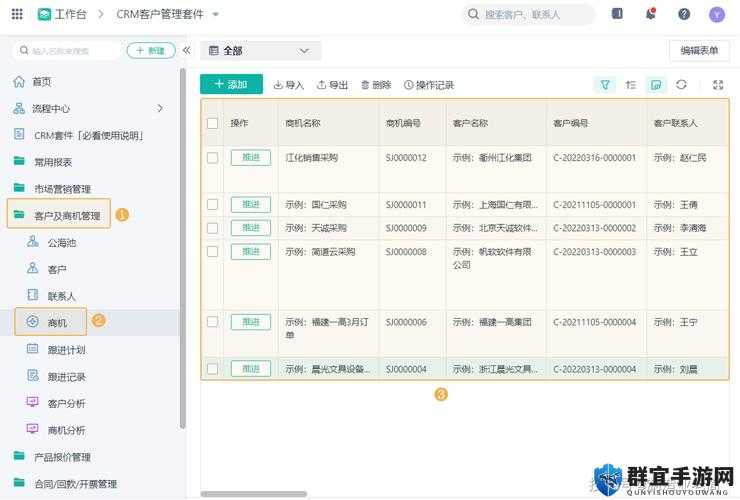740x500 pixels.
Task: Check the row for SJ0000006
Action: [212, 322]
